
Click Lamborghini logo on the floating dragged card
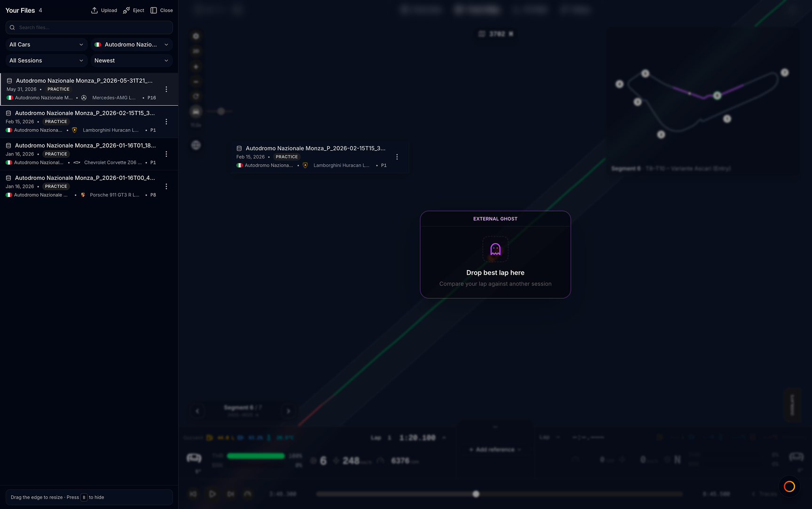305,165
